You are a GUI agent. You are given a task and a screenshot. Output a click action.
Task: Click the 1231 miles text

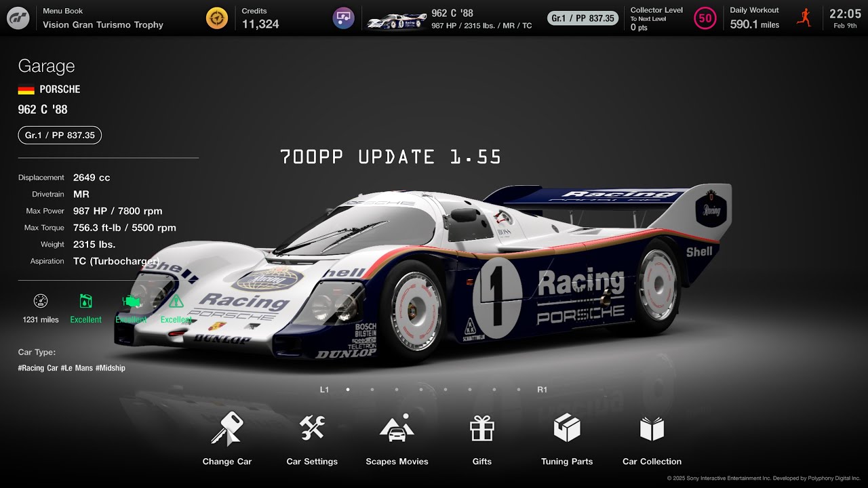(41, 320)
